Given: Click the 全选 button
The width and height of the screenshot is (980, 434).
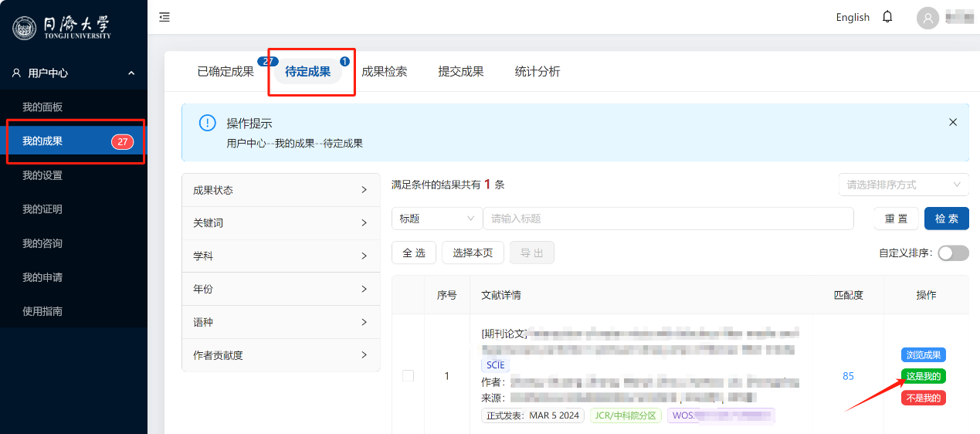Looking at the screenshot, I should (x=414, y=253).
